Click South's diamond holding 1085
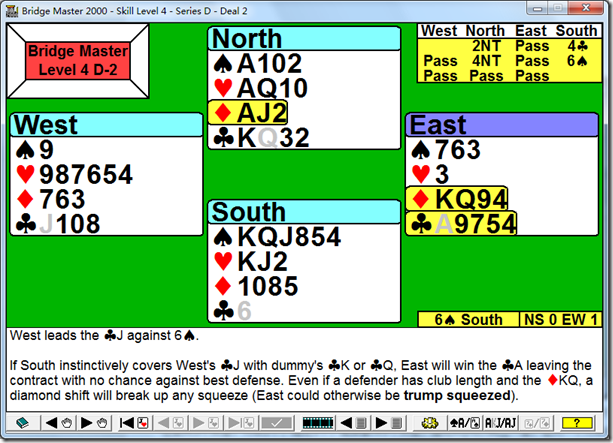Screen dimensions: 613x443 (256, 286)
